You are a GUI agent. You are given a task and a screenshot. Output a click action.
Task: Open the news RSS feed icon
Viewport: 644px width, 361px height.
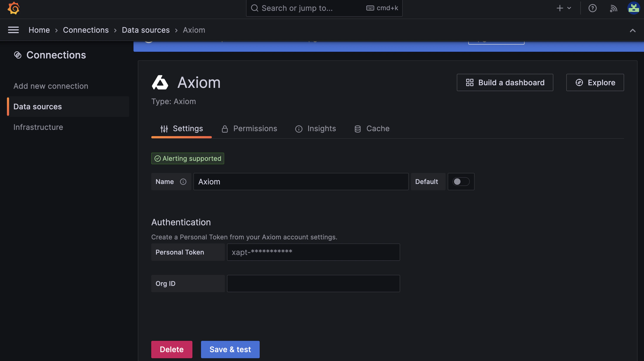click(x=613, y=8)
